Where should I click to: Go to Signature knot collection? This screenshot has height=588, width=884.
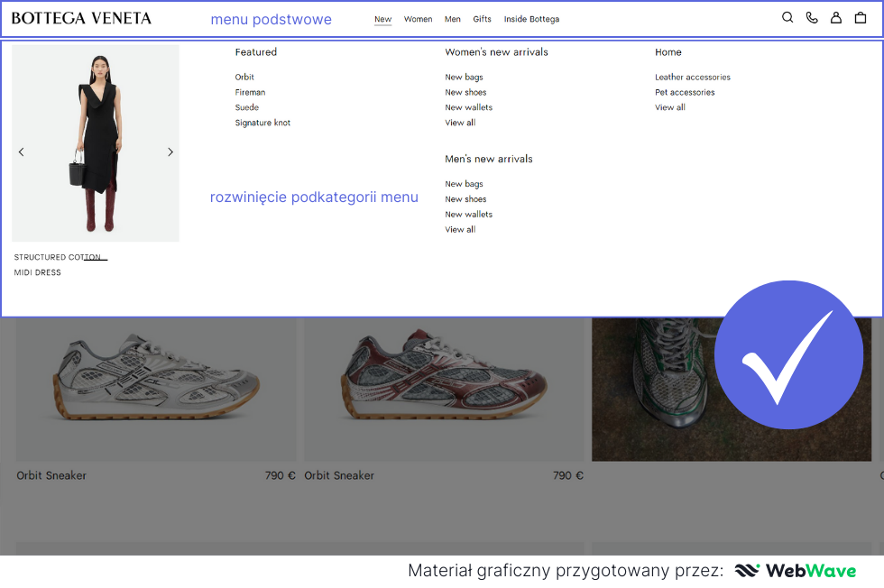[262, 123]
